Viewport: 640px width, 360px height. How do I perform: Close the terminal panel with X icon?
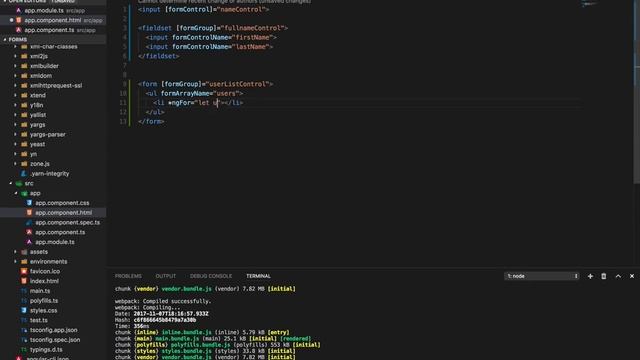[x=632, y=276]
